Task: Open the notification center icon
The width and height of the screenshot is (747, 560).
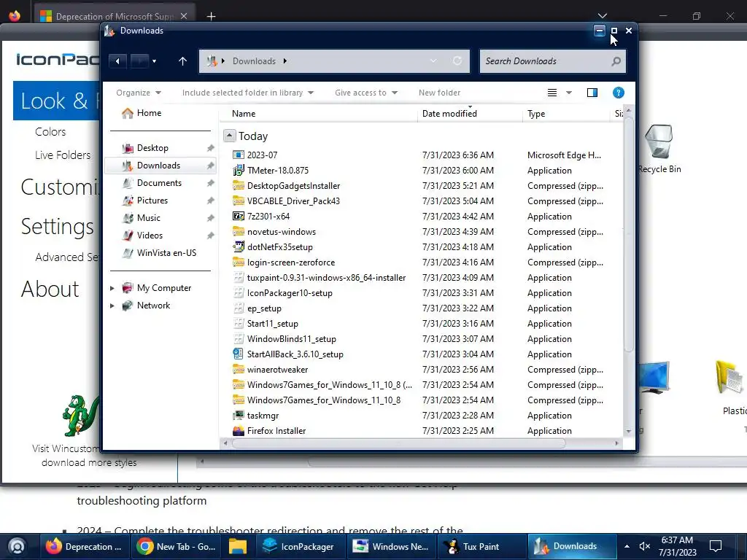Action: tap(716, 547)
